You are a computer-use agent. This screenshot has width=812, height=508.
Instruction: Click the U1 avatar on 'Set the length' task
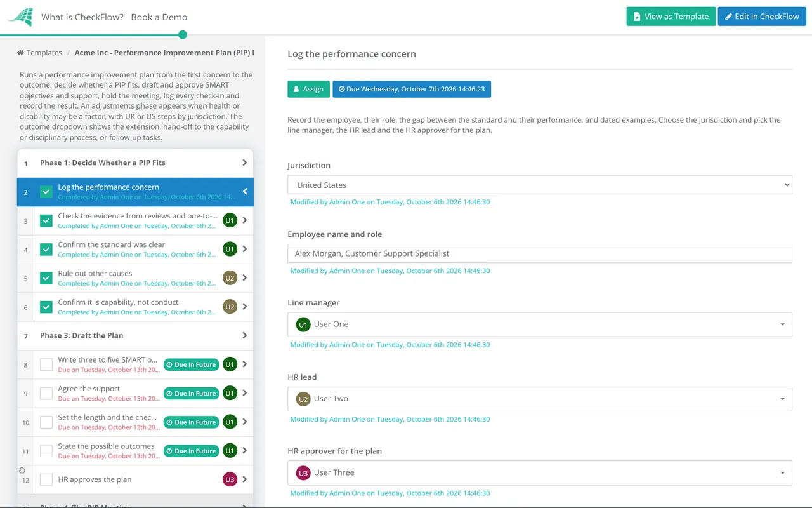tap(230, 422)
